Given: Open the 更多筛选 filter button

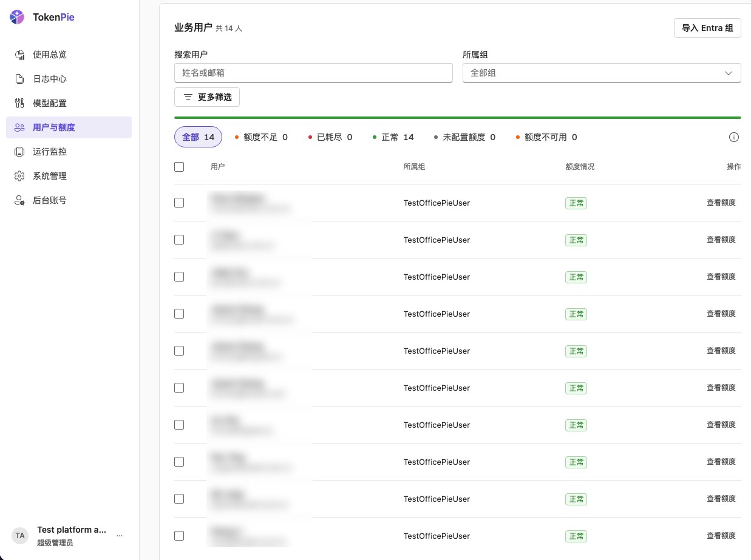Looking at the screenshot, I should [207, 97].
